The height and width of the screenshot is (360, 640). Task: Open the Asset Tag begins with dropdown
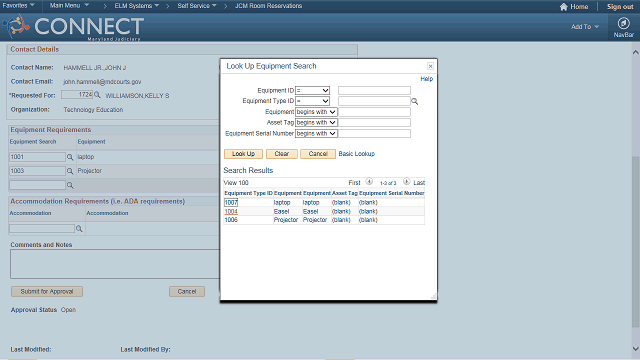[316, 122]
